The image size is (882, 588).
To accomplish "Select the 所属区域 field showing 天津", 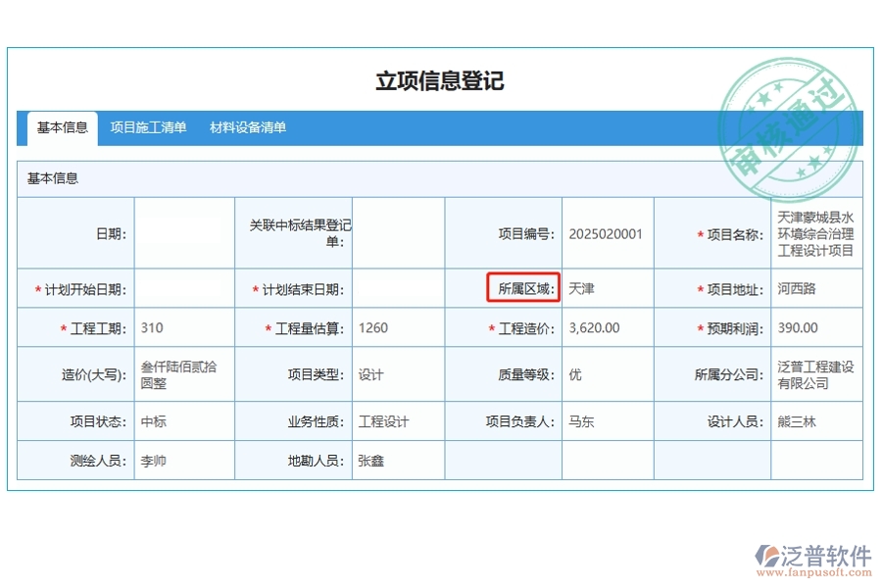I will tap(607, 289).
